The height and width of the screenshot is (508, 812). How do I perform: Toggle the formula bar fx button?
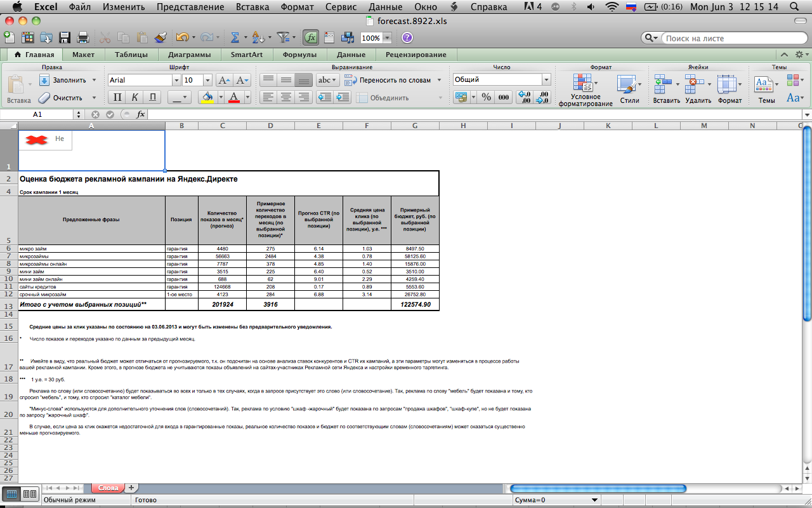pyautogui.click(x=311, y=37)
